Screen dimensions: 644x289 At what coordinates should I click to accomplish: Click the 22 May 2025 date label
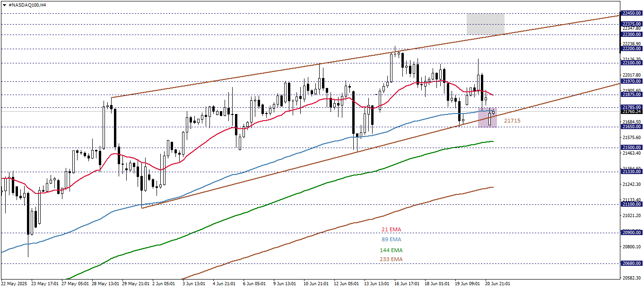pyautogui.click(x=15, y=284)
